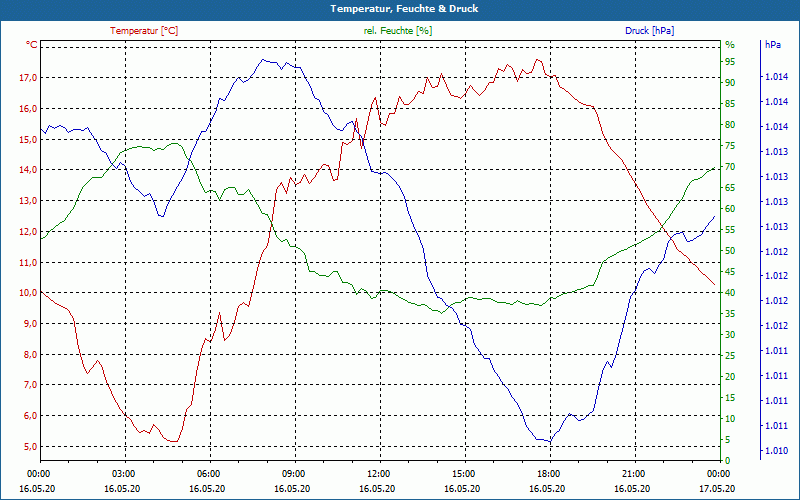Screen dimensions: 800x500
Task: Click the 80 tick on humidity axis
Action: 730,124
